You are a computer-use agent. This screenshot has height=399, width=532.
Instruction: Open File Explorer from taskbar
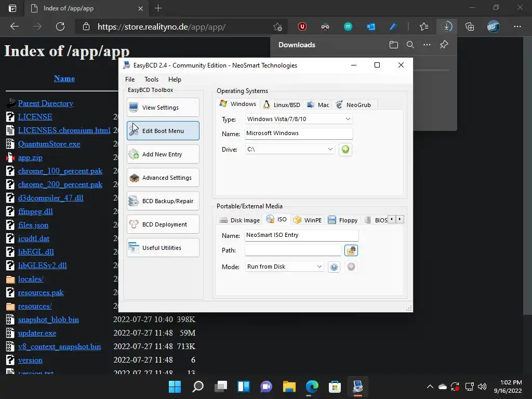(289, 387)
